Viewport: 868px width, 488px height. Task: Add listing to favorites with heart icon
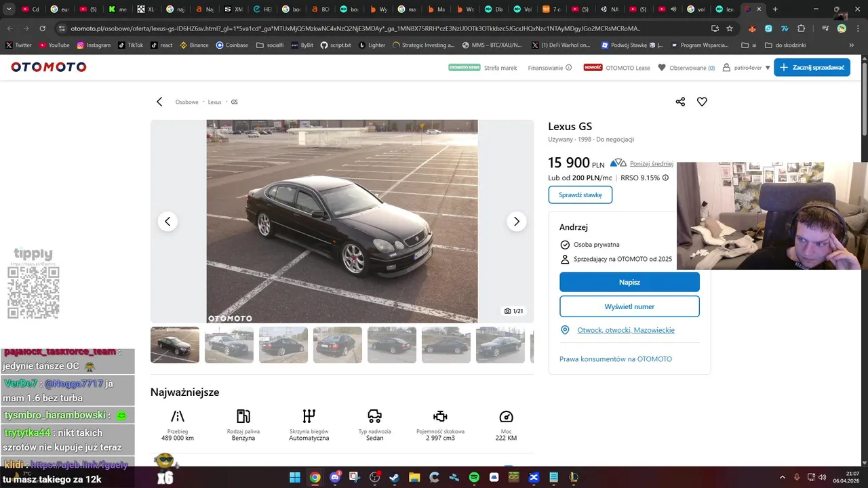coord(702,102)
